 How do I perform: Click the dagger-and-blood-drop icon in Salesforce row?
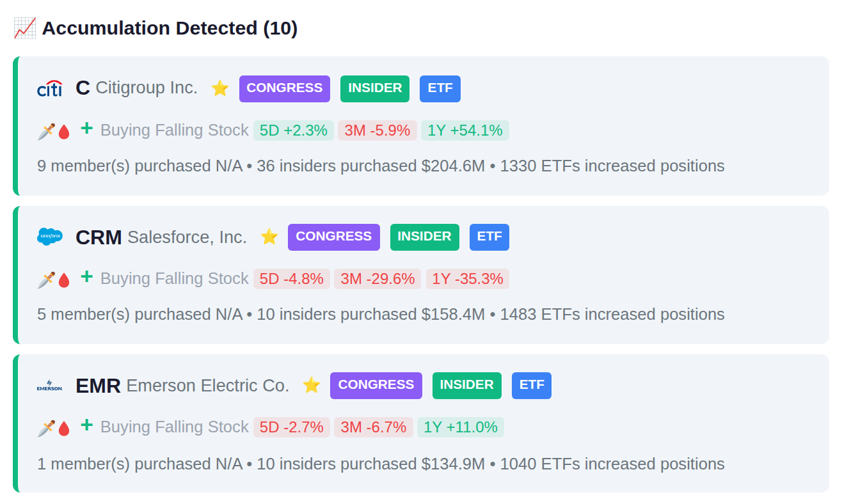click(x=54, y=280)
